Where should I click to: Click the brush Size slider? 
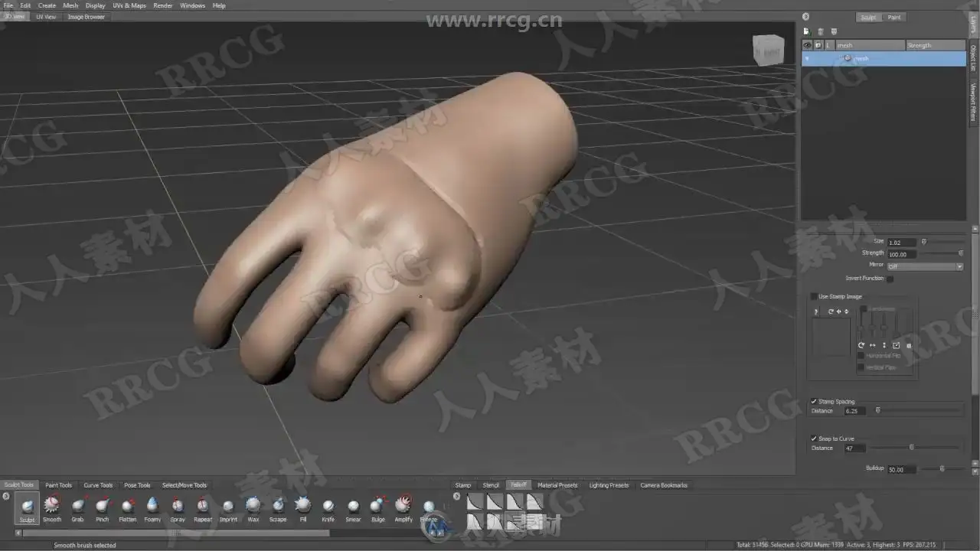point(942,242)
